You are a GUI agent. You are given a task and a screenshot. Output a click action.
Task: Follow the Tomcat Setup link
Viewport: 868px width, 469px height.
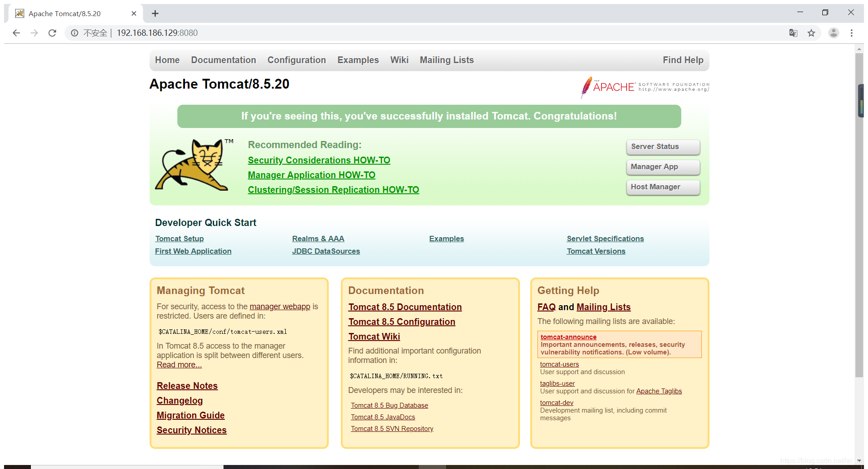(179, 239)
